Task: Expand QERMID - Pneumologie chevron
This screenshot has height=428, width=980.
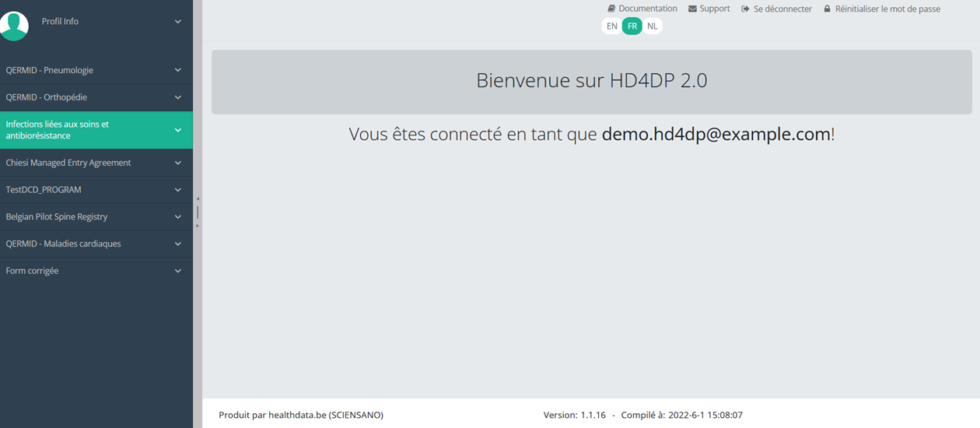Action: point(177,70)
